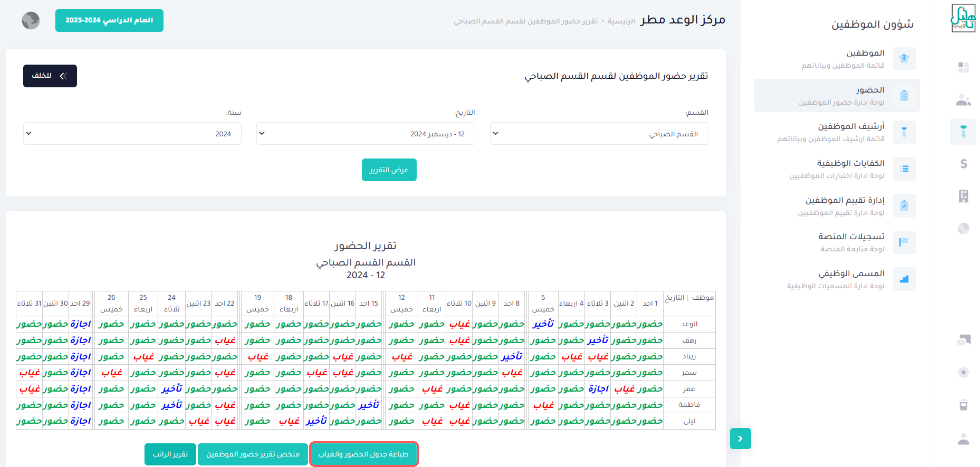Click the tie icon beside أرشيف الموظفين

coord(904,132)
